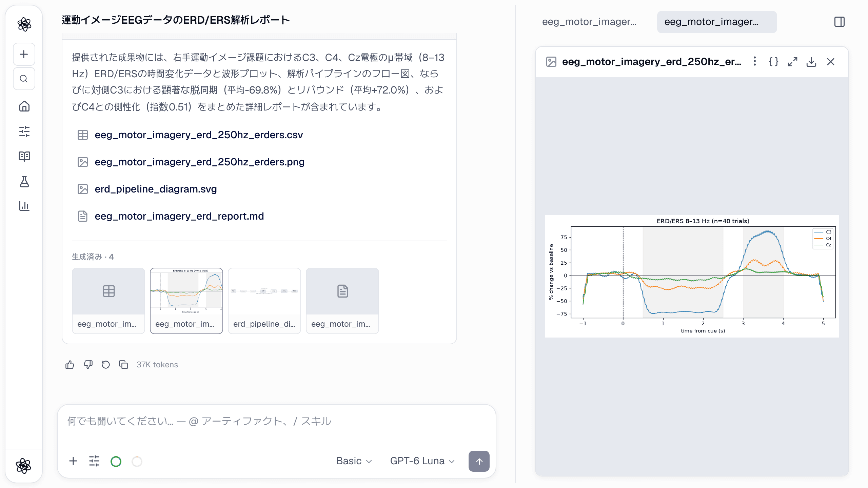The height and width of the screenshot is (488, 868).
Task: Select the second highlighted eeg_motor_imager tab
Action: pos(717,22)
